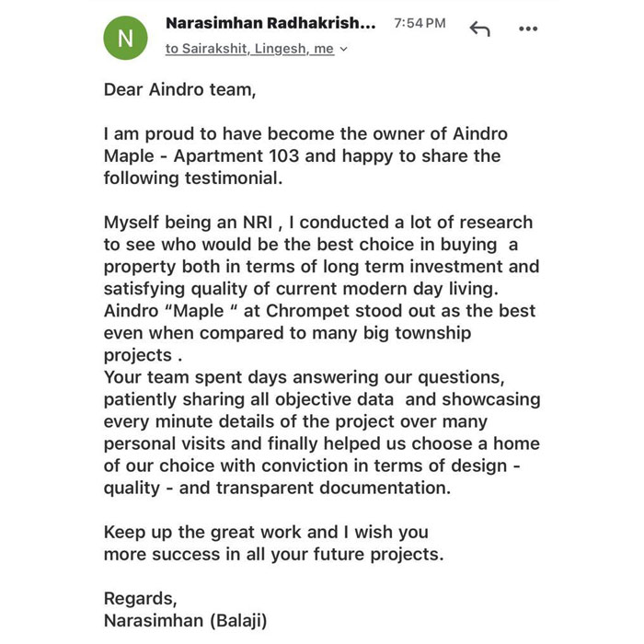This screenshot has width=644, height=644.
Task: Tap the reply arrow icon
Action: click(x=479, y=29)
